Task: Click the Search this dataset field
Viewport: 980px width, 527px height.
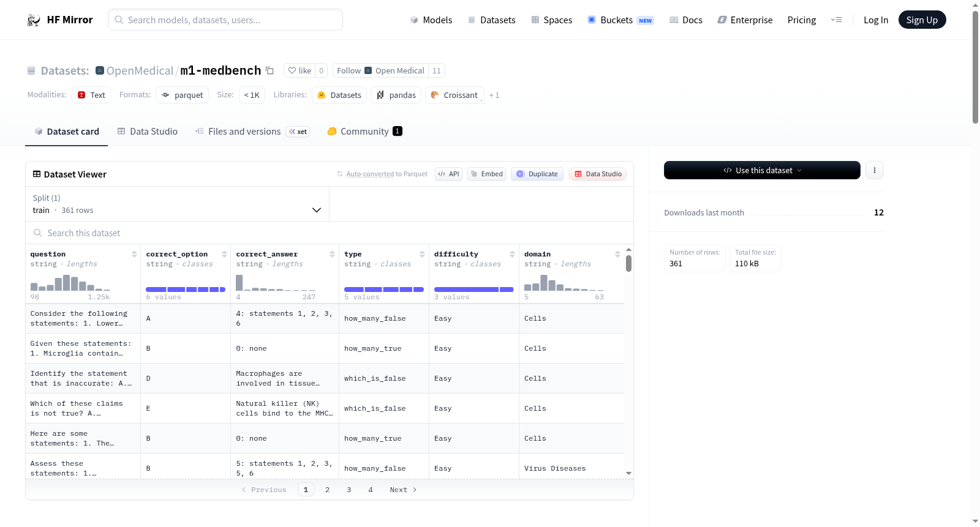Action: (330, 233)
